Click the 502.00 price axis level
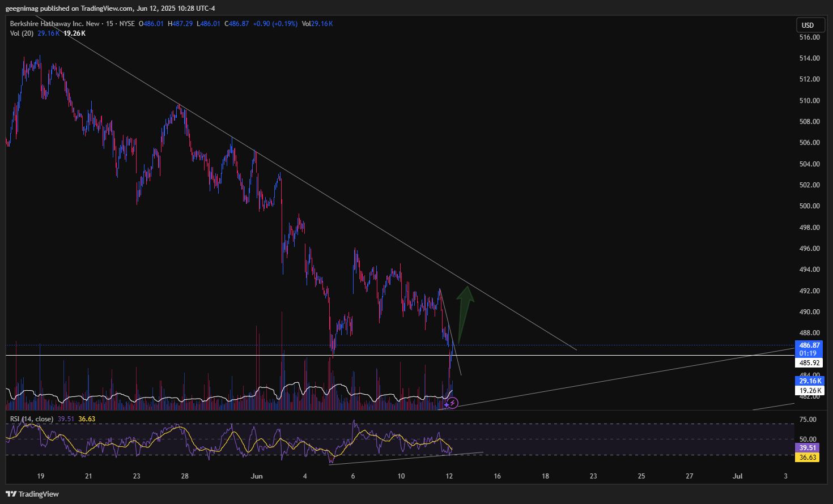The height and width of the screenshot is (504, 833). coord(809,185)
